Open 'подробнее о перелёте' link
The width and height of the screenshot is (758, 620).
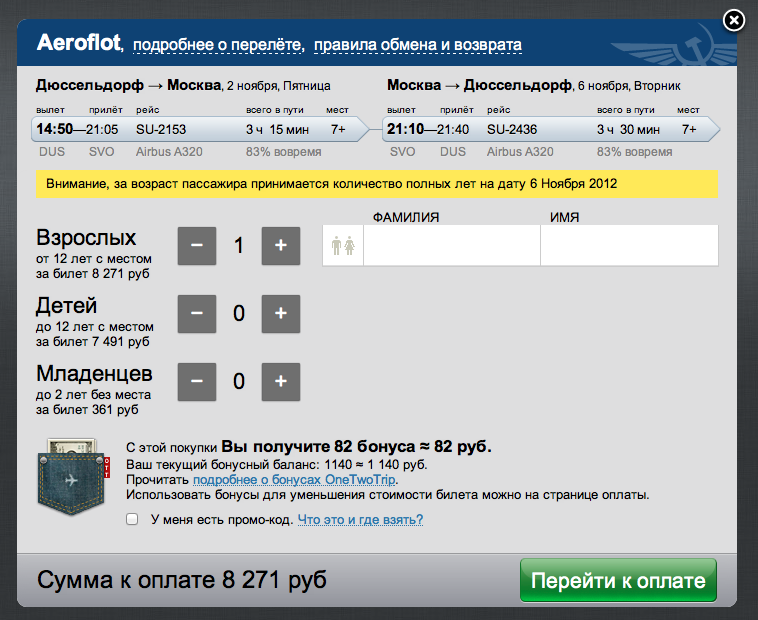pos(219,45)
